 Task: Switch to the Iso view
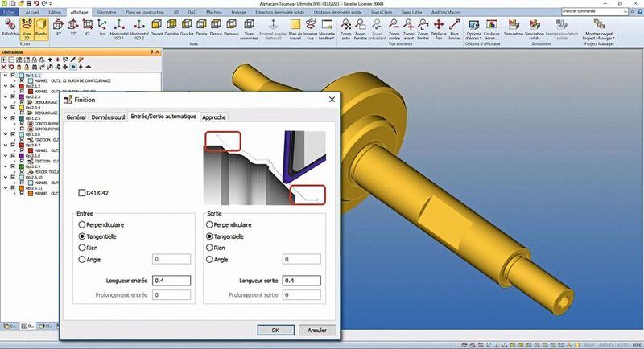click(102, 27)
